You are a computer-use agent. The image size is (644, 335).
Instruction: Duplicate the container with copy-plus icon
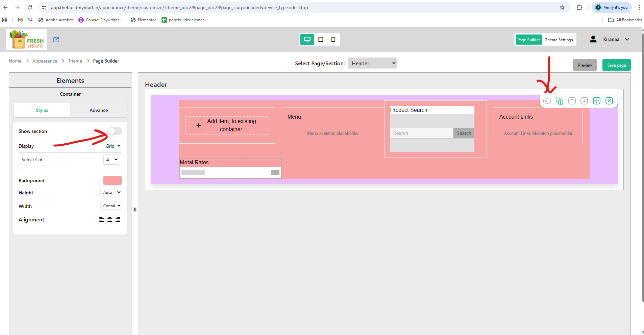[x=560, y=101]
